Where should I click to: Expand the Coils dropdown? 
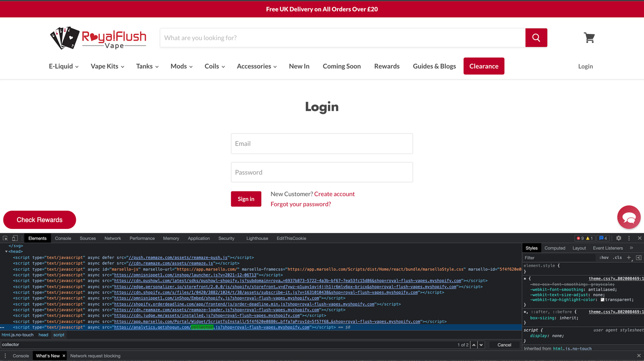(215, 66)
